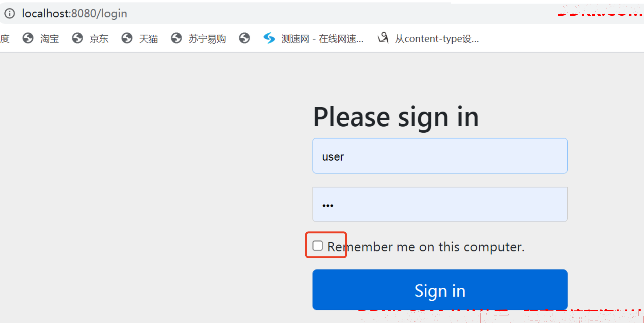Open the 淘宝 bookmark text

click(50, 39)
